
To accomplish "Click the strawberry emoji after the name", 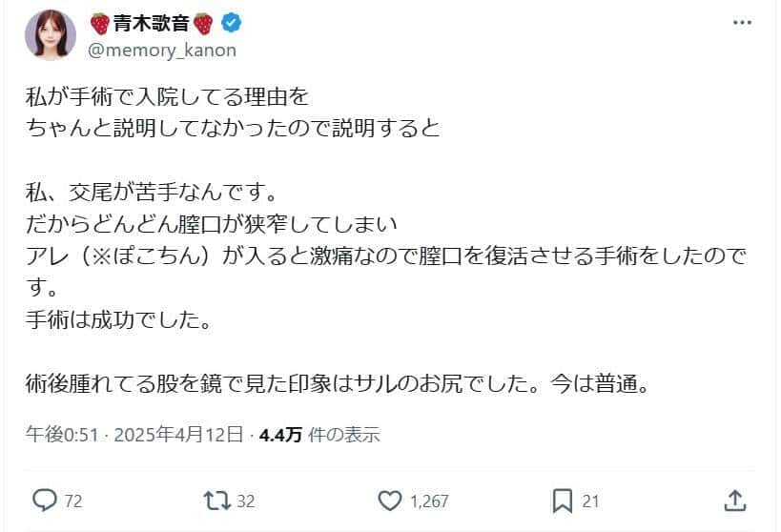I will 203,24.
